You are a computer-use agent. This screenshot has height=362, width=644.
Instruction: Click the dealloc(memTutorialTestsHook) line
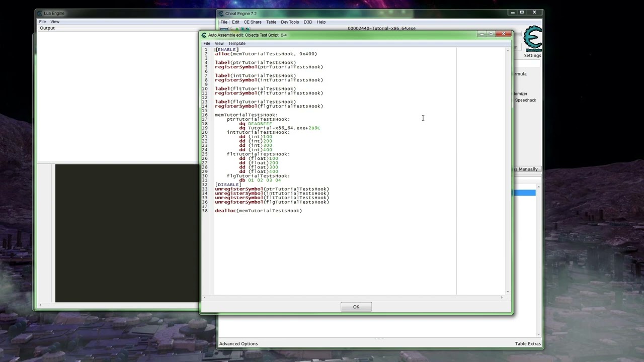click(x=259, y=211)
